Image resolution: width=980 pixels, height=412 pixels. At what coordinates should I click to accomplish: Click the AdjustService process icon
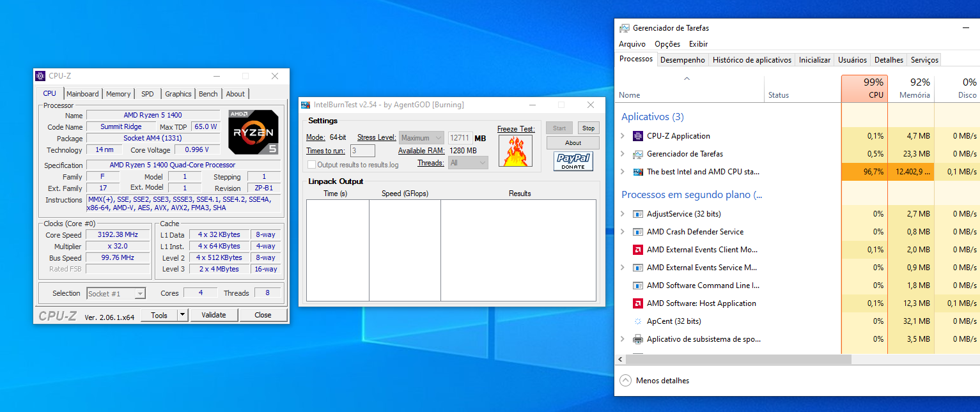(637, 214)
